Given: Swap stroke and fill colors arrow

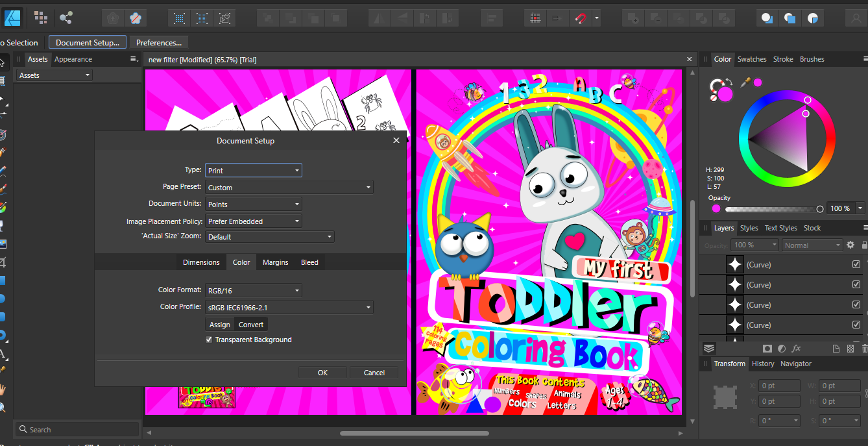Looking at the screenshot, I should click(728, 82).
